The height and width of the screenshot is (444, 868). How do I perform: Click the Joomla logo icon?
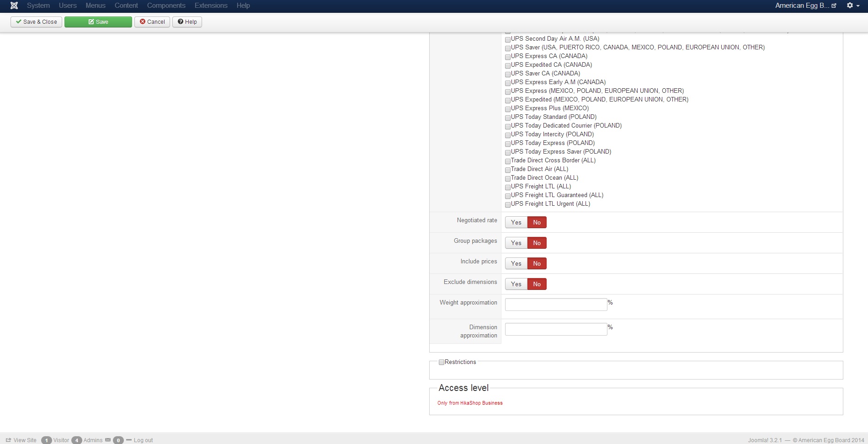pos(14,5)
